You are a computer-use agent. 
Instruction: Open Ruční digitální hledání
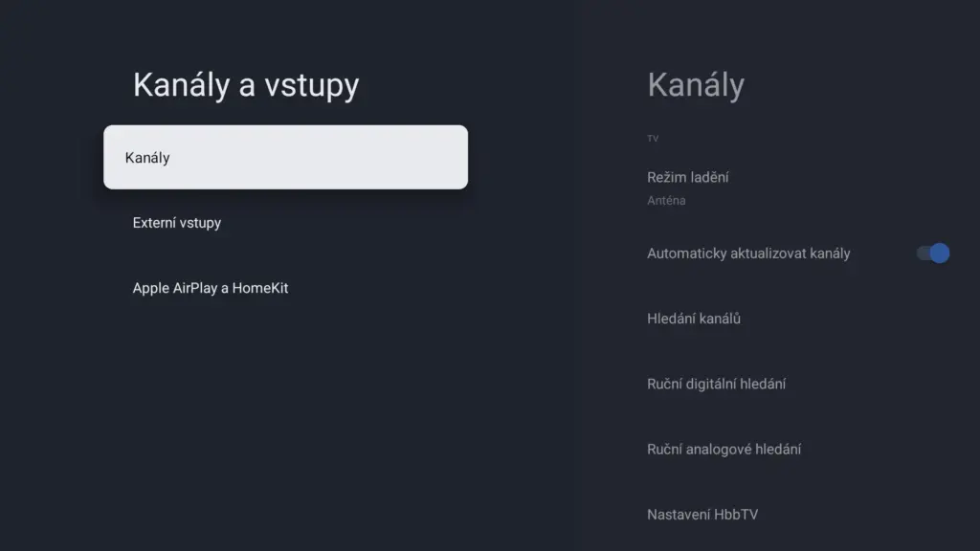[x=717, y=384]
